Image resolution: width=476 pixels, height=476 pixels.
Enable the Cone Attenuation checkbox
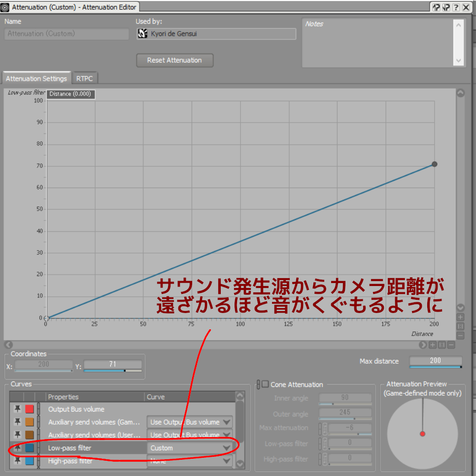(266, 384)
